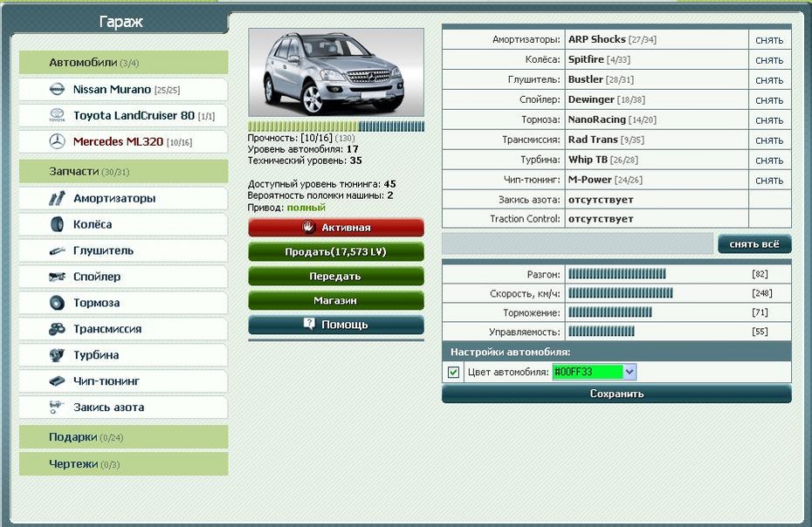Image resolution: width=812 pixels, height=527 pixels.
Task: Click the Скорость, км/ч stat bar
Action: 621,293
